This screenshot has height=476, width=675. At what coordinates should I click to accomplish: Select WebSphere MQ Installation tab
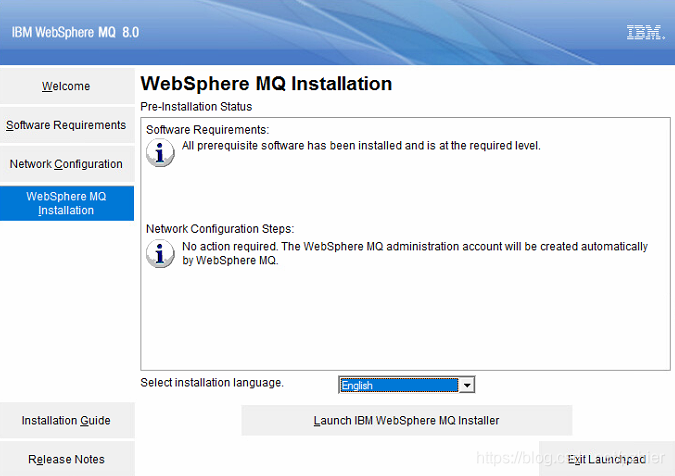[x=67, y=203]
